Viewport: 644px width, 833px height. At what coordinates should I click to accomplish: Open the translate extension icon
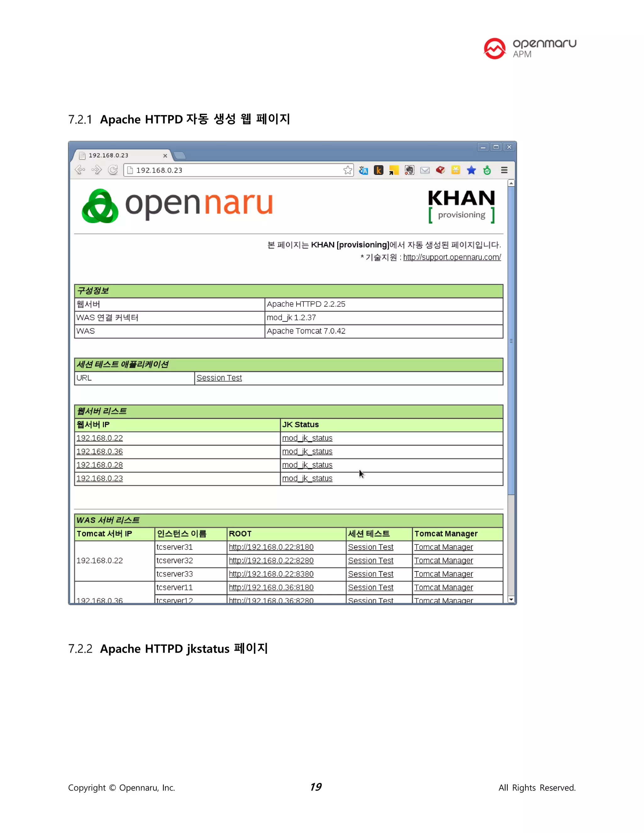click(363, 170)
